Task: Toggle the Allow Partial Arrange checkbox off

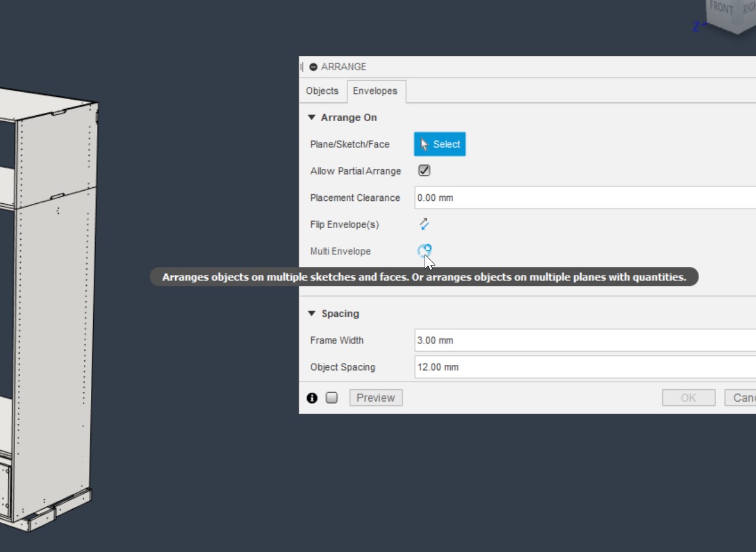Action: (424, 171)
